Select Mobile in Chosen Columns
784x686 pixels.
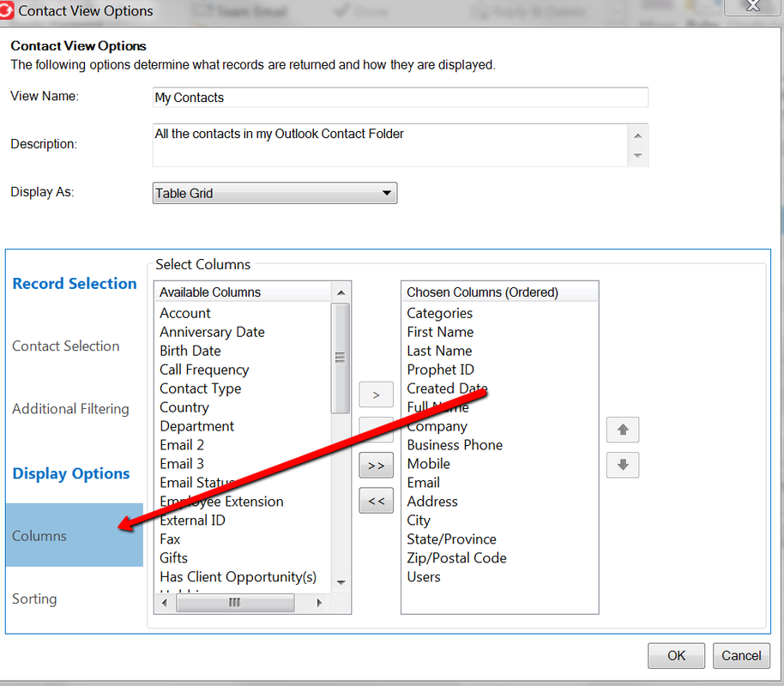429,464
